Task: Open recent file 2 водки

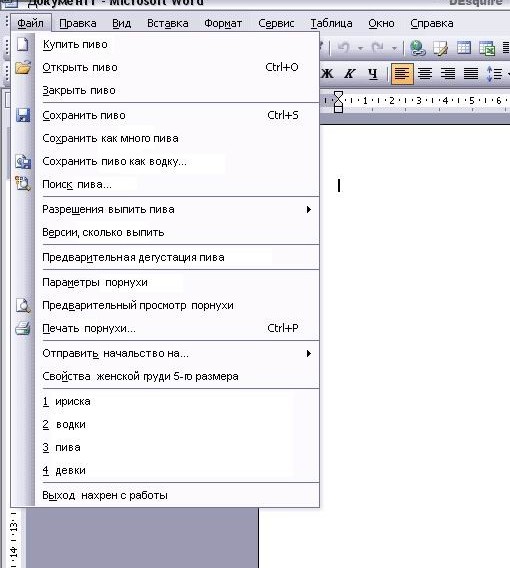Action: (177, 424)
